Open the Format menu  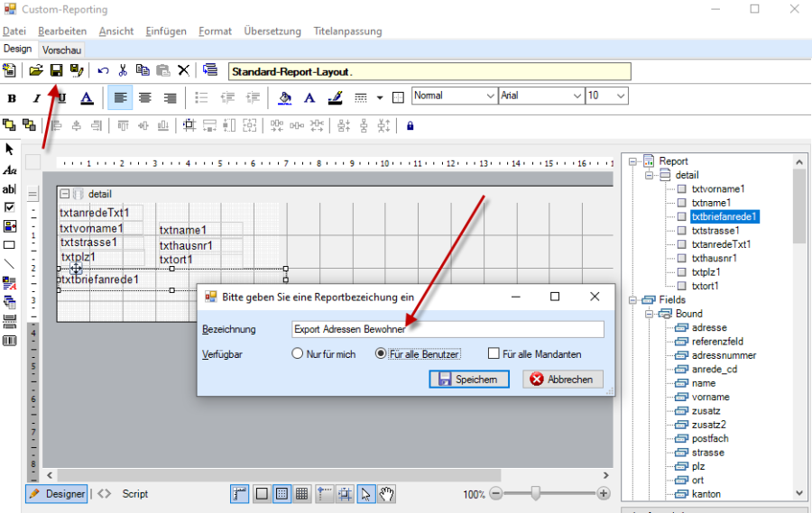click(215, 31)
